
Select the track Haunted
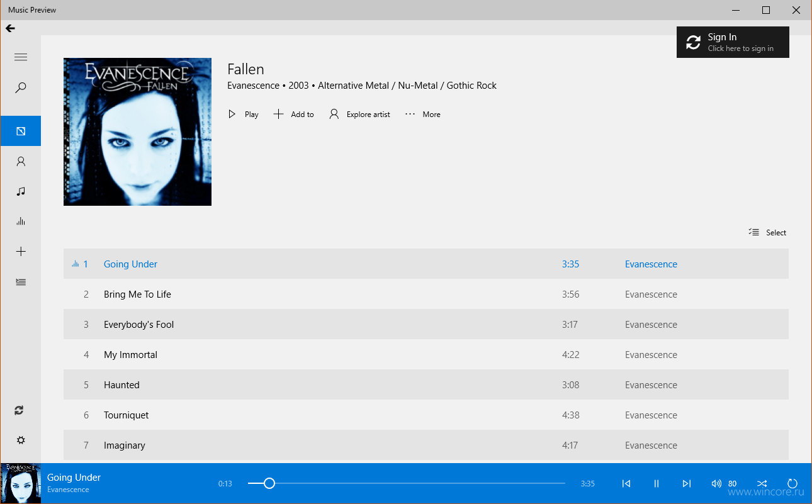[426, 385]
